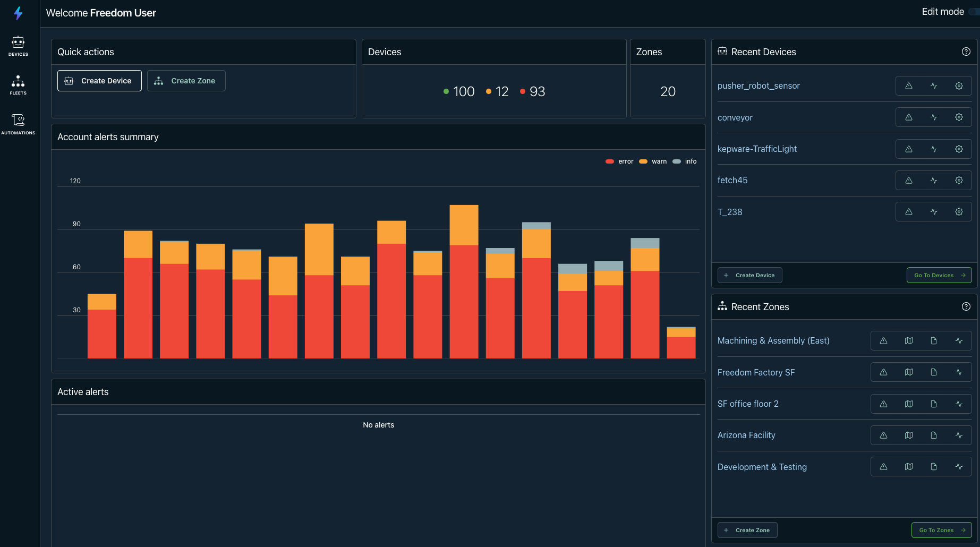980x547 pixels.
Task: Open alerts icon for T_238
Action: [909, 212]
